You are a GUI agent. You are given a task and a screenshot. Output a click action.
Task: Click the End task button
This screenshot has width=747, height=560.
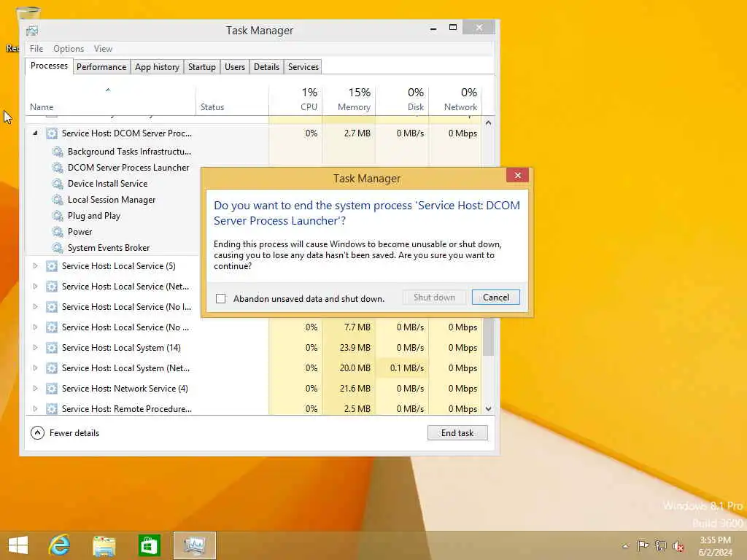(457, 433)
